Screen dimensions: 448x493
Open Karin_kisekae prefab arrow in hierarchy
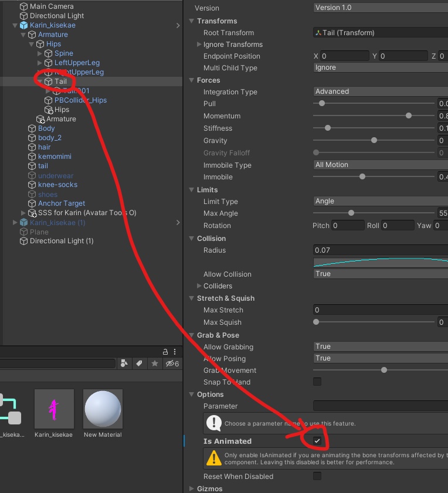pyautogui.click(x=178, y=25)
